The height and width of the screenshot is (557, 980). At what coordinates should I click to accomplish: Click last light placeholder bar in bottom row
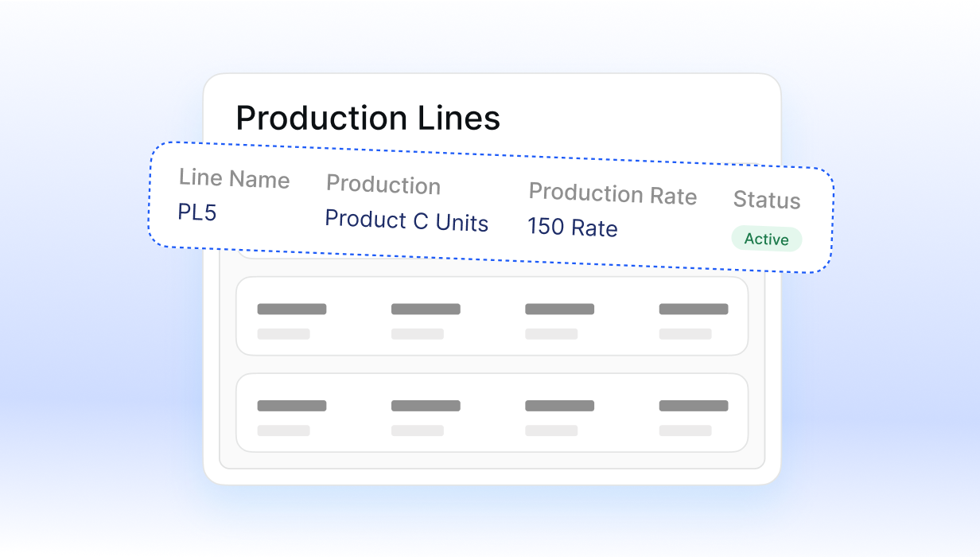tap(685, 430)
